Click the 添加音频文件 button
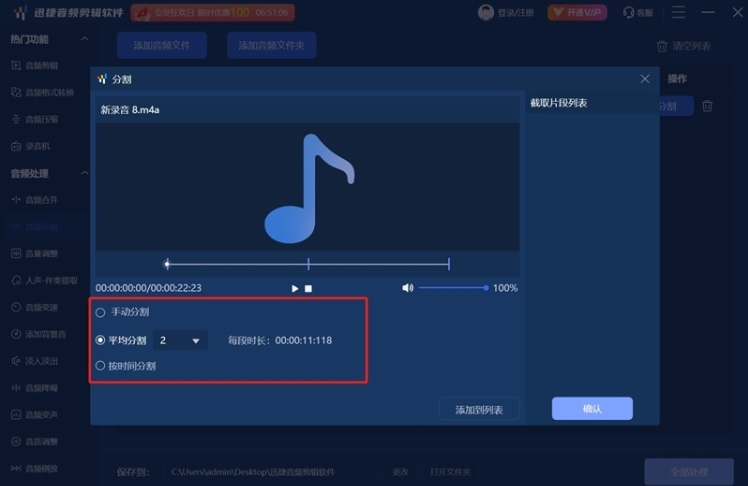This screenshot has width=748, height=486. 162,45
